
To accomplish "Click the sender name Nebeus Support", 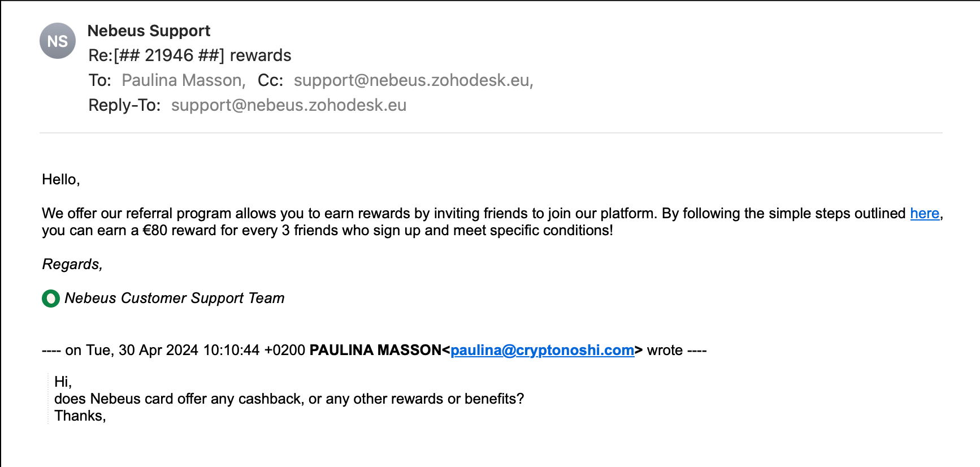I will 149,31.
